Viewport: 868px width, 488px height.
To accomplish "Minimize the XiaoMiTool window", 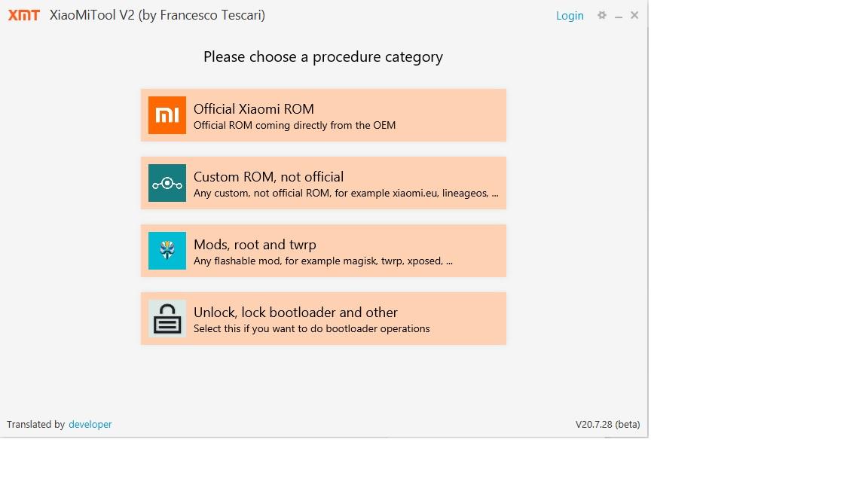I will click(x=618, y=16).
